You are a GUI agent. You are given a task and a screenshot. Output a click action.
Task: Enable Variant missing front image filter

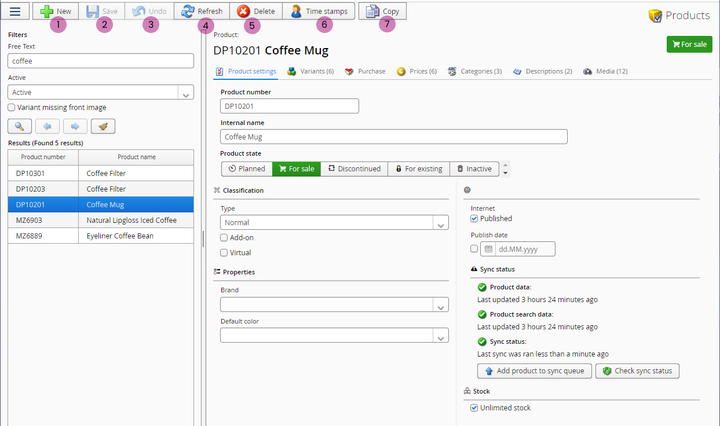[x=11, y=107]
